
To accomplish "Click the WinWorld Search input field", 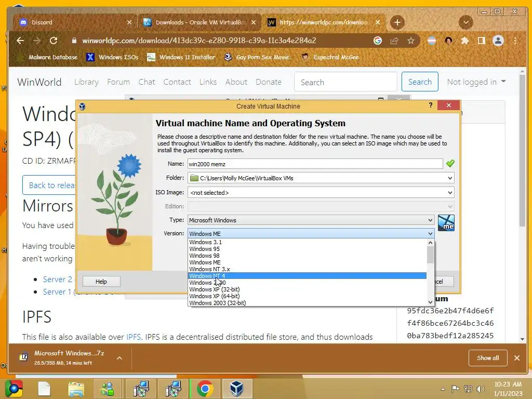I will pyautogui.click(x=345, y=82).
